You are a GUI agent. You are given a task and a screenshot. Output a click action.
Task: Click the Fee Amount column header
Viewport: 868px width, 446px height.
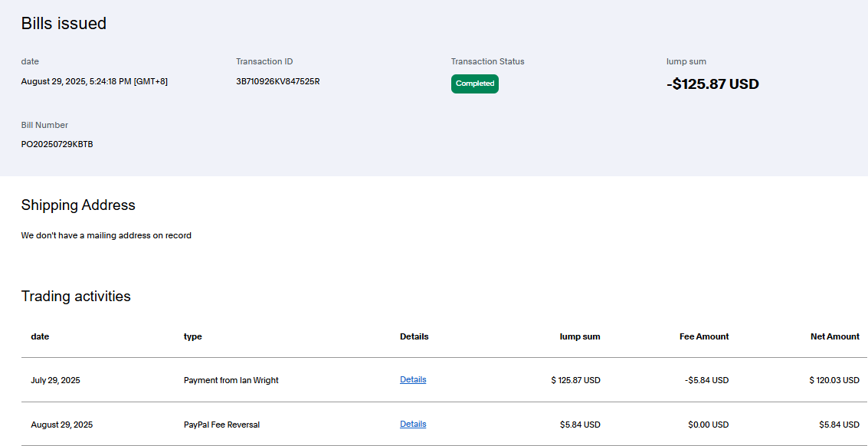[703, 336]
